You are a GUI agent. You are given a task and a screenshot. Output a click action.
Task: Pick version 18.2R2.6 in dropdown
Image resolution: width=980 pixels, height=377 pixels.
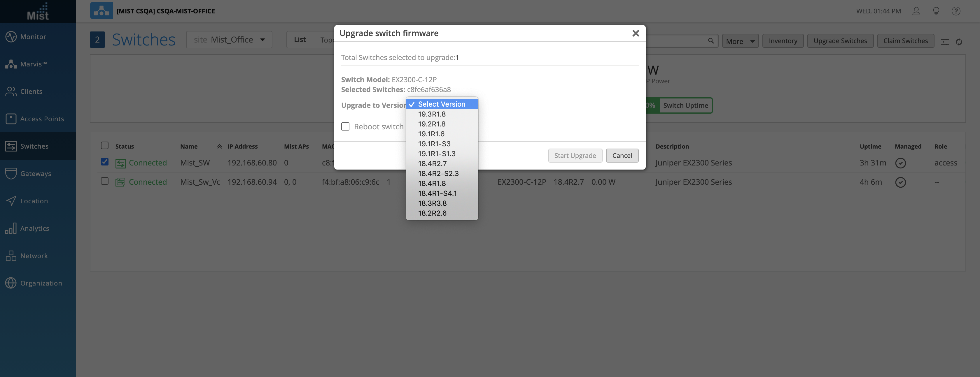(432, 213)
